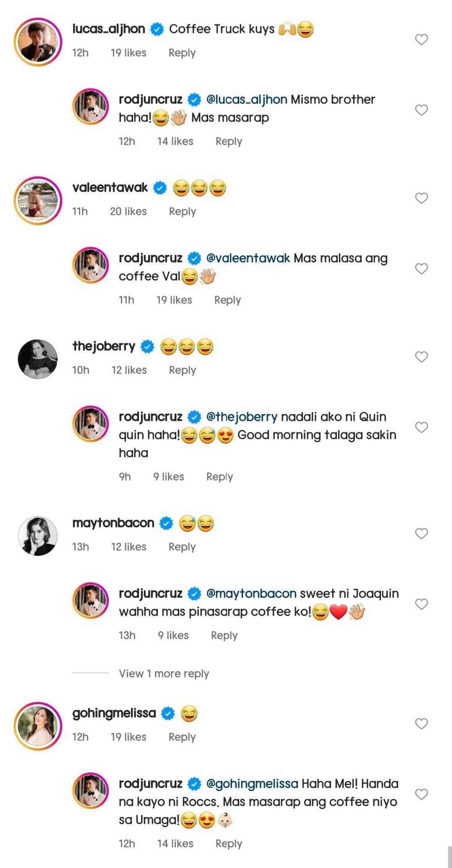Reply to lucas_aljhon's comment

[x=182, y=53]
